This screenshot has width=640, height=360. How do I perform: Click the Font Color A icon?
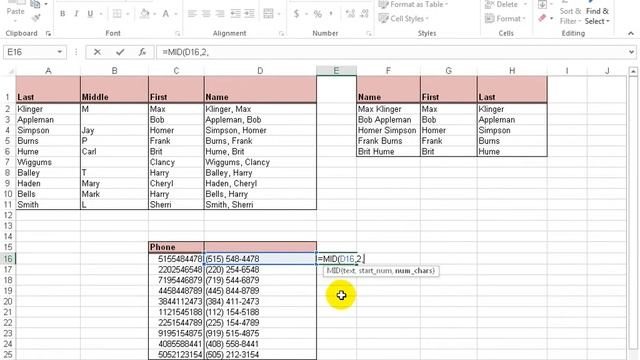(x=166, y=14)
